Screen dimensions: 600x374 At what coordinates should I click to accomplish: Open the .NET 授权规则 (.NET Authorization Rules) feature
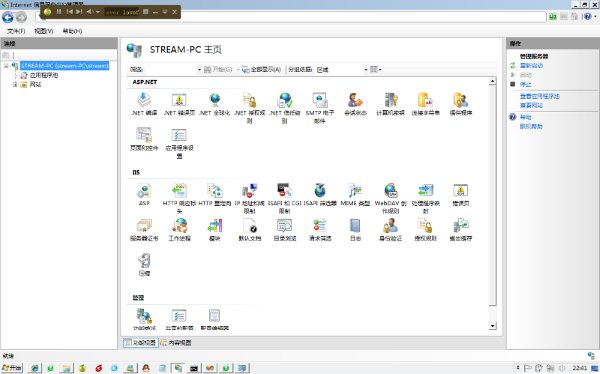pos(249,108)
